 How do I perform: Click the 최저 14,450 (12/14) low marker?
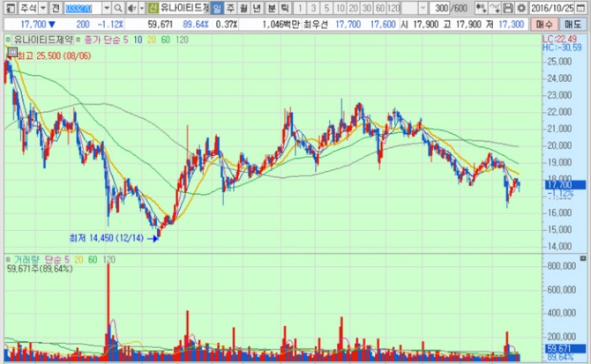click(x=106, y=238)
